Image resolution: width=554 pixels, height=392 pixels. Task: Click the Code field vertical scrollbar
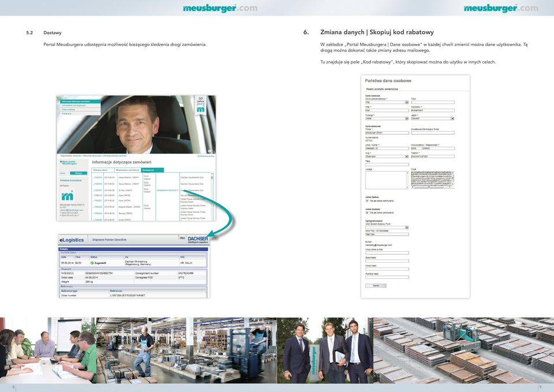(x=452, y=178)
